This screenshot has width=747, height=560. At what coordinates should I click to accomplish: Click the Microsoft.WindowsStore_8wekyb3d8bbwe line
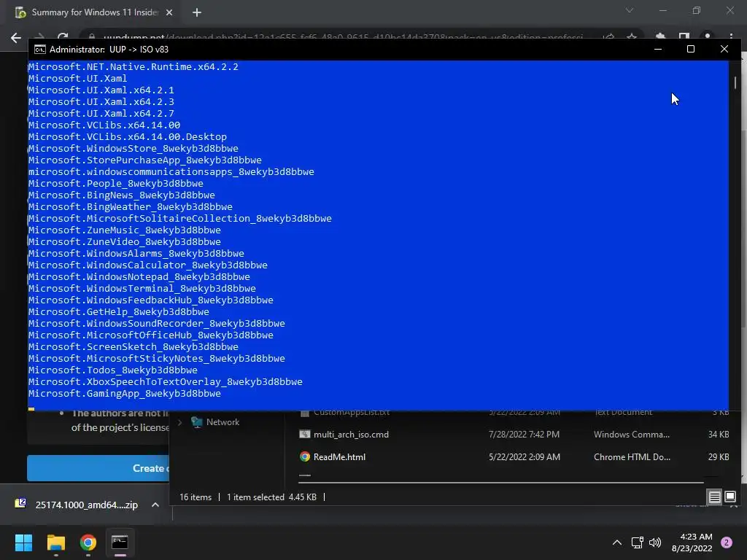133,149
